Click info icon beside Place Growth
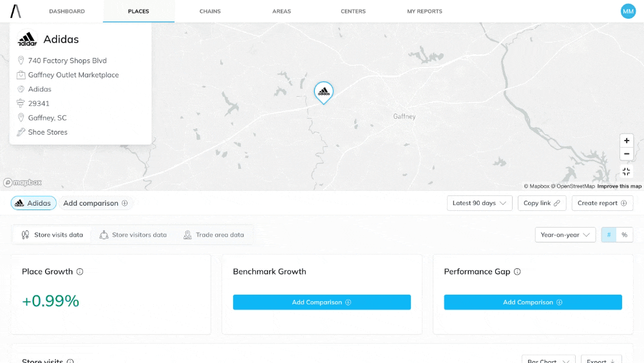 pyautogui.click(x=80, y=271)
